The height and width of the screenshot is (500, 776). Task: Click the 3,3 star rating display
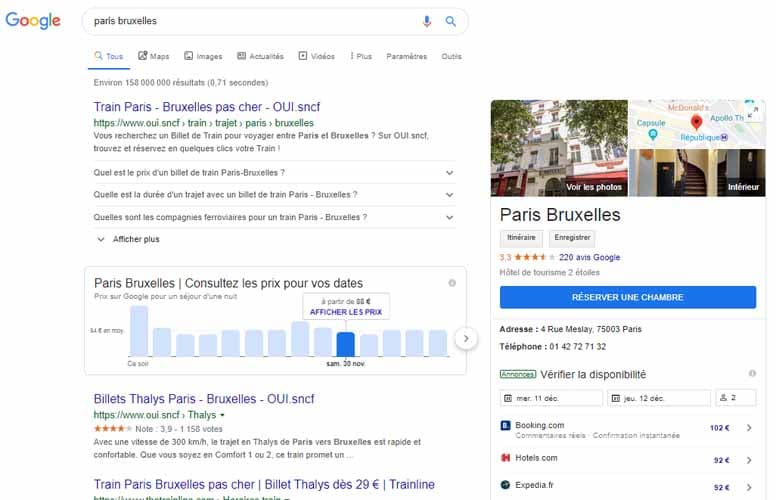click(528, 257)
